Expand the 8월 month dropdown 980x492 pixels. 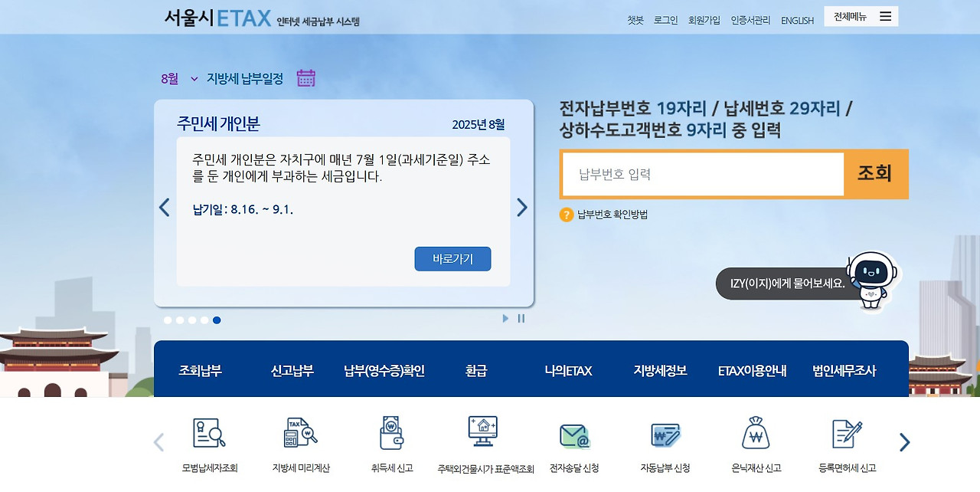(x=180, y=78)
